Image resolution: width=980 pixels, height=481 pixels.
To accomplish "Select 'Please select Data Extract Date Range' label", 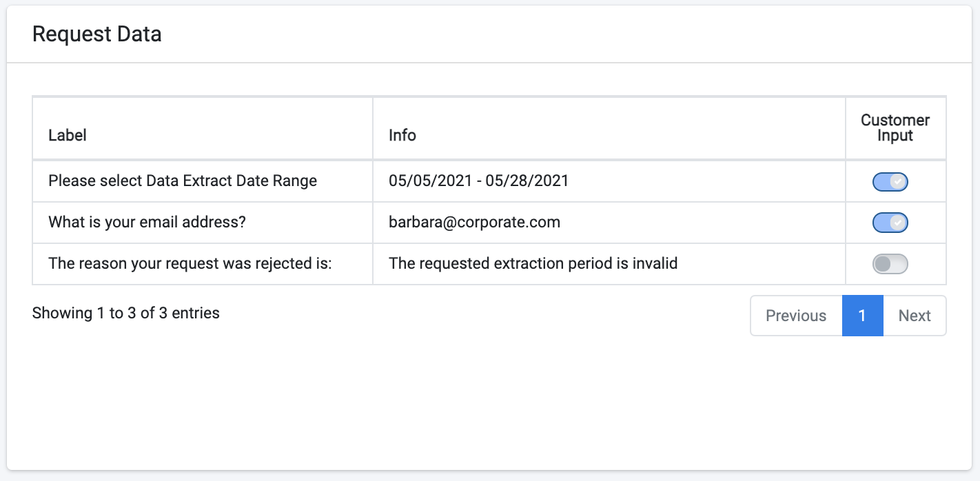I will point(183,181).
